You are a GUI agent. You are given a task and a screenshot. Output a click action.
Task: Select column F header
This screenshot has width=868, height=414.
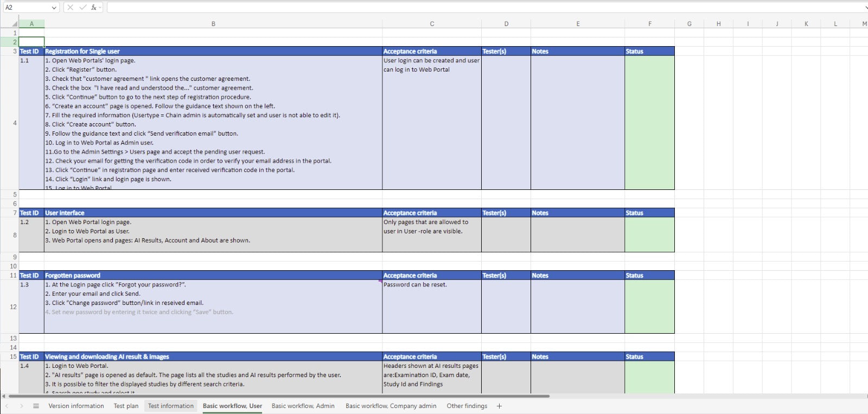click(650, 24)
